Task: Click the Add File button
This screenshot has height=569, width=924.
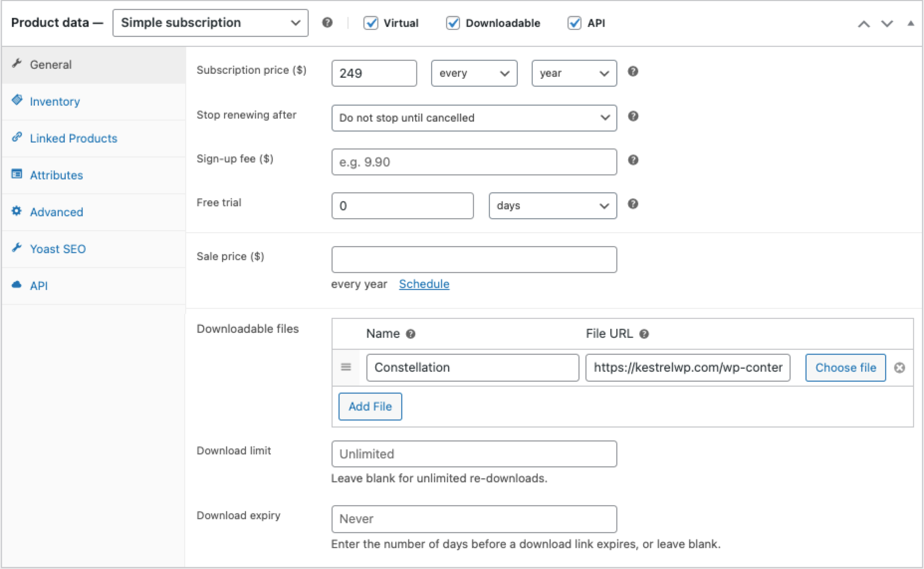Action: [370, 407]
